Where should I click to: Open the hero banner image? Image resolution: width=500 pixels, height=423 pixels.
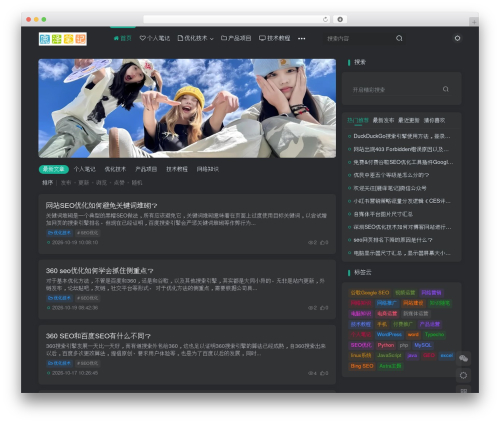point(187,108)
